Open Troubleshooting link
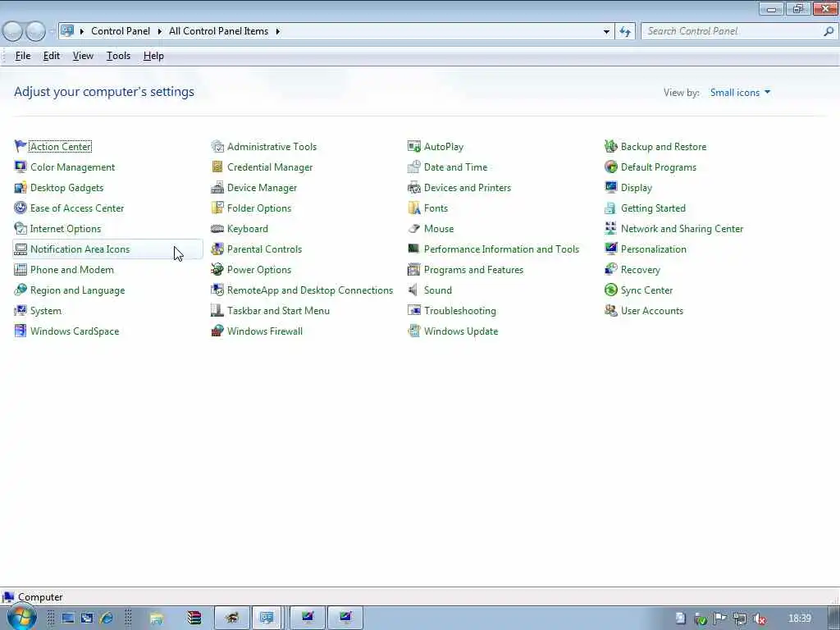Viewport: 840px width, 630px height. tap(459, 311)
